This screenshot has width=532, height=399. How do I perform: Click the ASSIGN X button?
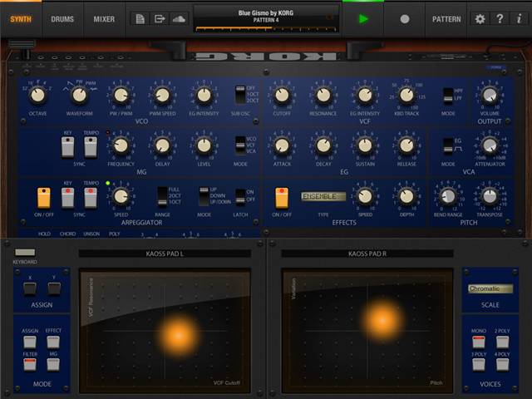tap(30, 288)
